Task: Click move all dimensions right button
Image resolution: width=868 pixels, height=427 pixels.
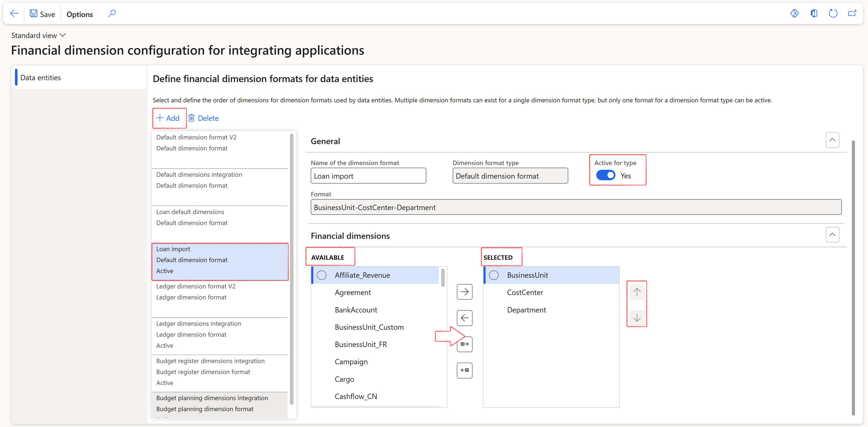Action: point(464,344)
